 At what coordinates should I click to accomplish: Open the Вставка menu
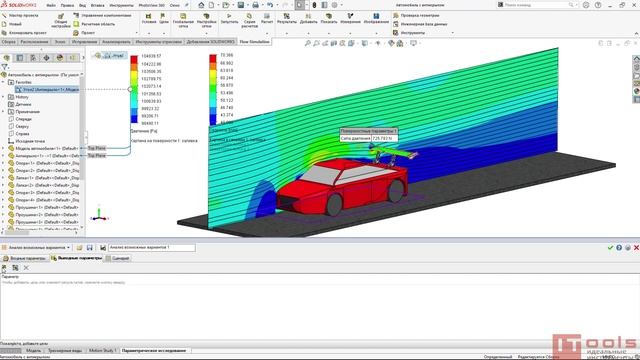(x=98, y=6)
